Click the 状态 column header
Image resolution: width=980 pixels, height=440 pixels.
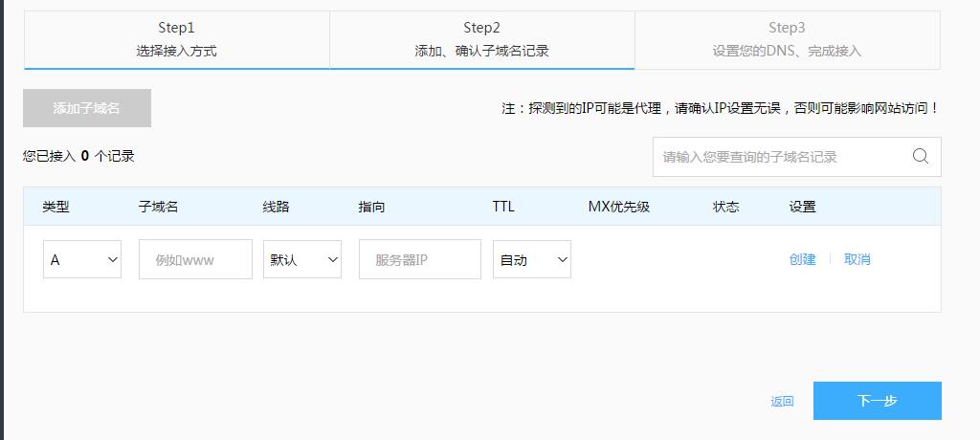[725, 207]
